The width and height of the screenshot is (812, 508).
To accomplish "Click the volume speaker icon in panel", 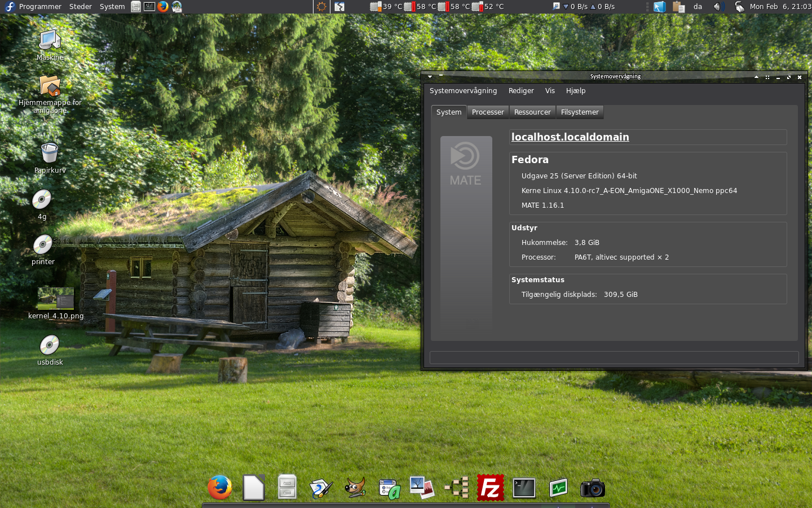I will pos(717,7).
